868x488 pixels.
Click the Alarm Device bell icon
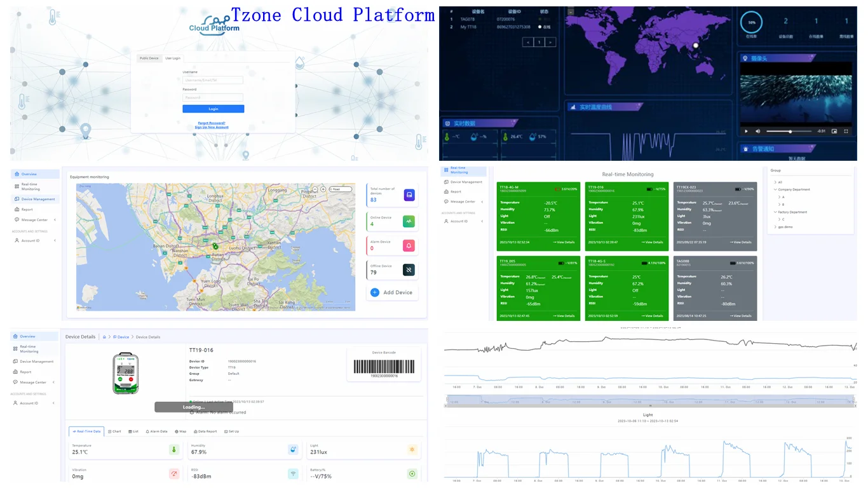tap(409, 245)
